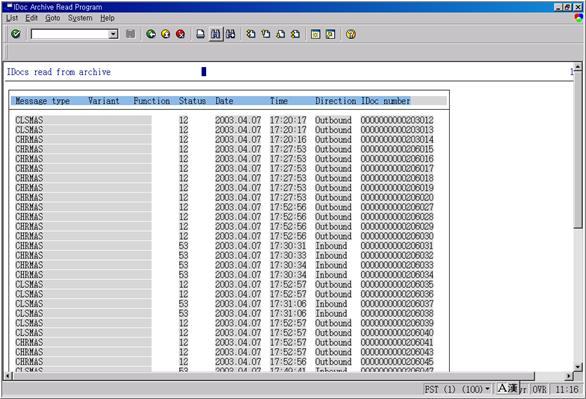Click the horizontal scrollbar thumb
Viewport: 586px width, 399px height.
[x=274, y=376]
